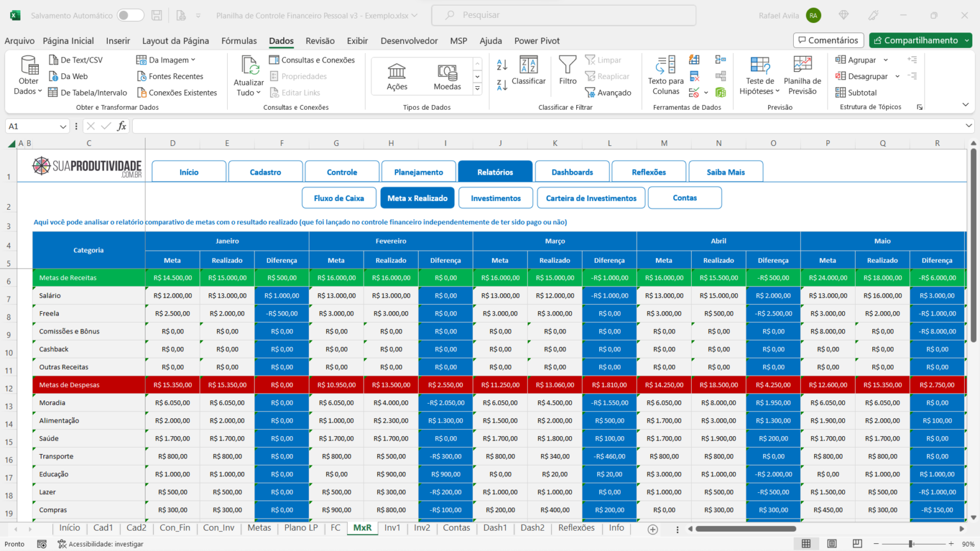The image size is (980, 551).
Task: Open the Desagrupar dropdown arrow
Action: [x=897, y=77]
